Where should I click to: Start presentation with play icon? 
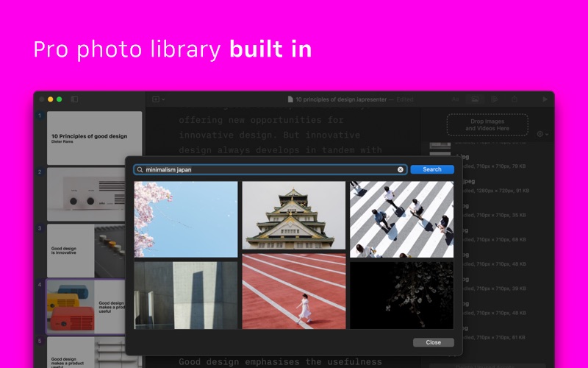[545, 99]
